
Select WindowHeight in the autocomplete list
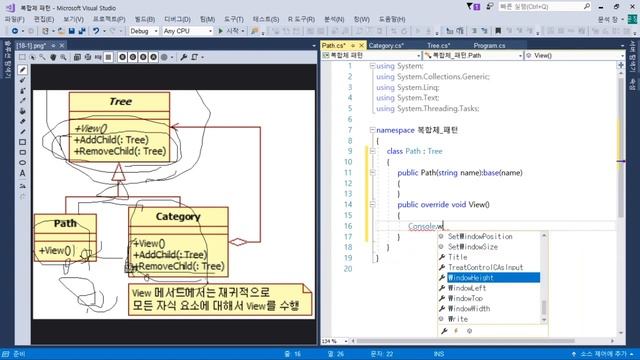[493, 278]
